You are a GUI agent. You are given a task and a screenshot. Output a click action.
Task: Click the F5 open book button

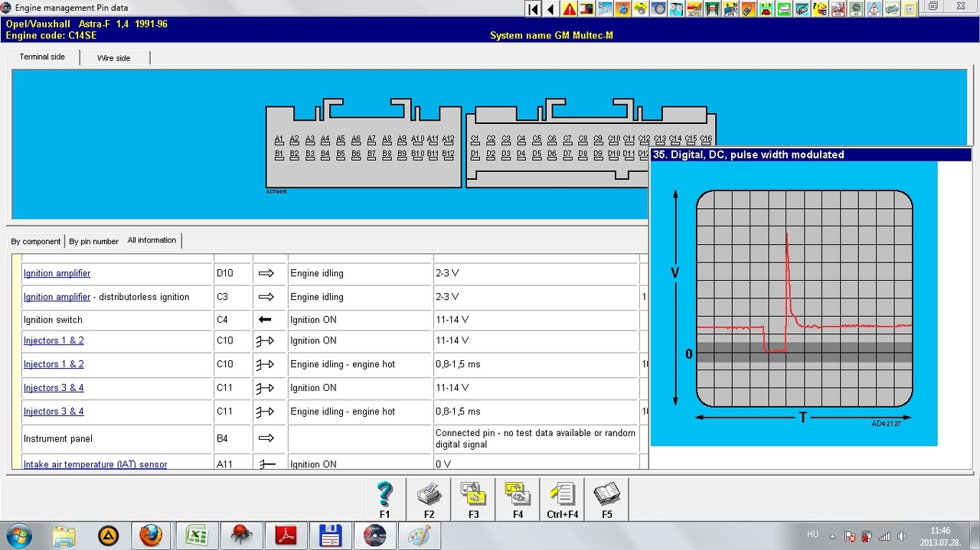click(x=606, y=500)
